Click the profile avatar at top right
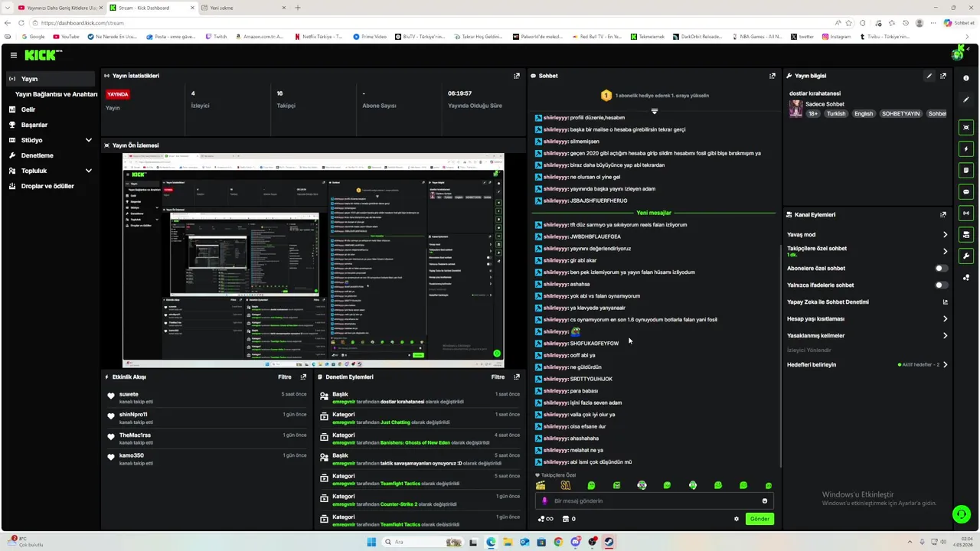980x551 pixels. click(x=957, y=54)
